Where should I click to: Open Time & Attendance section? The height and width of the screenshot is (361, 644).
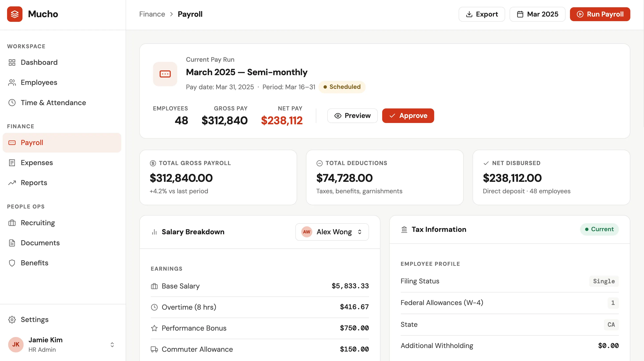pyautogui.click(x=62, y=102)
